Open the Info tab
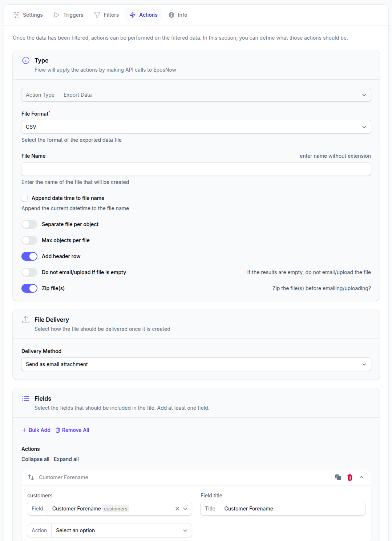The height and width of the screenshot is (541, 392). pos(178,15)
